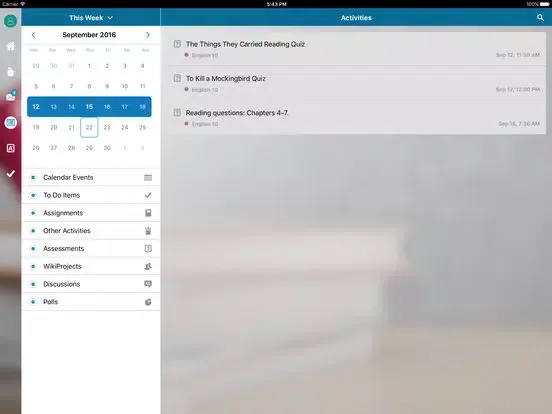
Task: Toggle the WikiProjects filter dot
Action: 33,266
